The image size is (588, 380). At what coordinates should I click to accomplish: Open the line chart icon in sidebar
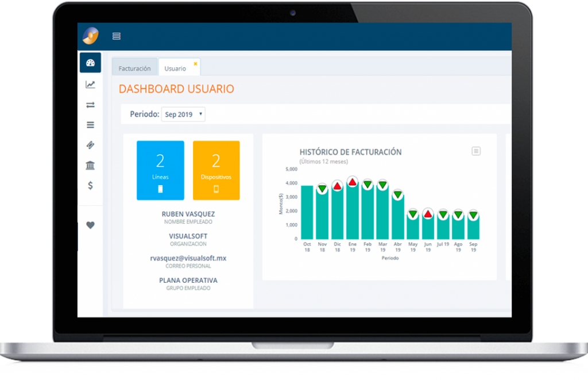point(90,85)
